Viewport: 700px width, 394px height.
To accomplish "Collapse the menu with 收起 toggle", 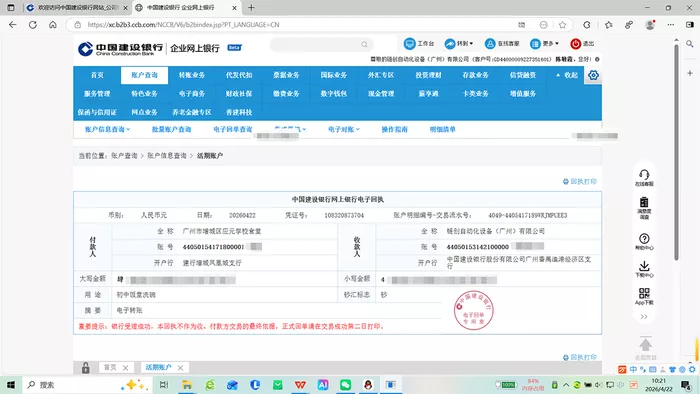I will 567,75.
